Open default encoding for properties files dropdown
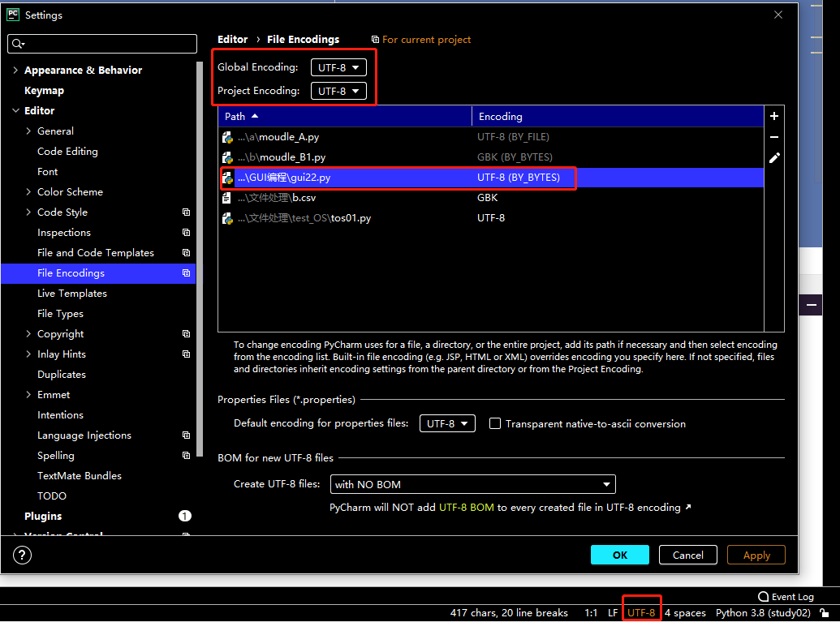 (447, 423)
